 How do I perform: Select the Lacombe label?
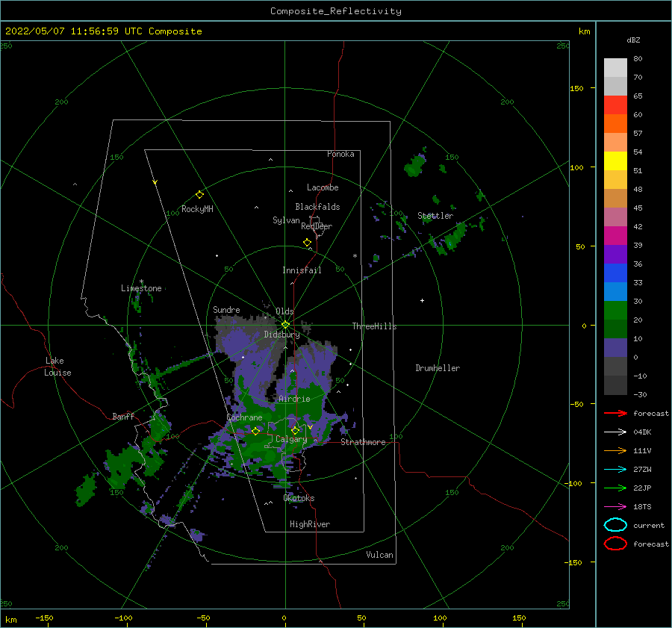[x=323, y=187]
